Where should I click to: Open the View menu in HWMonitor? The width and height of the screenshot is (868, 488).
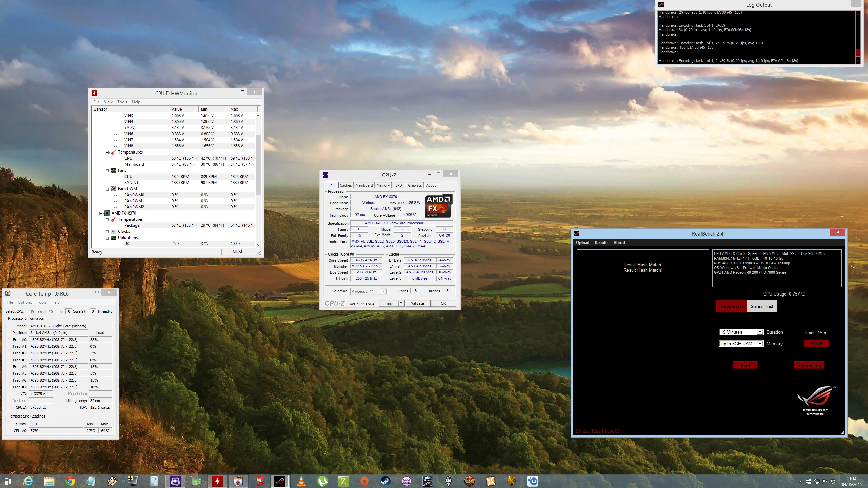tap(108, 102)
